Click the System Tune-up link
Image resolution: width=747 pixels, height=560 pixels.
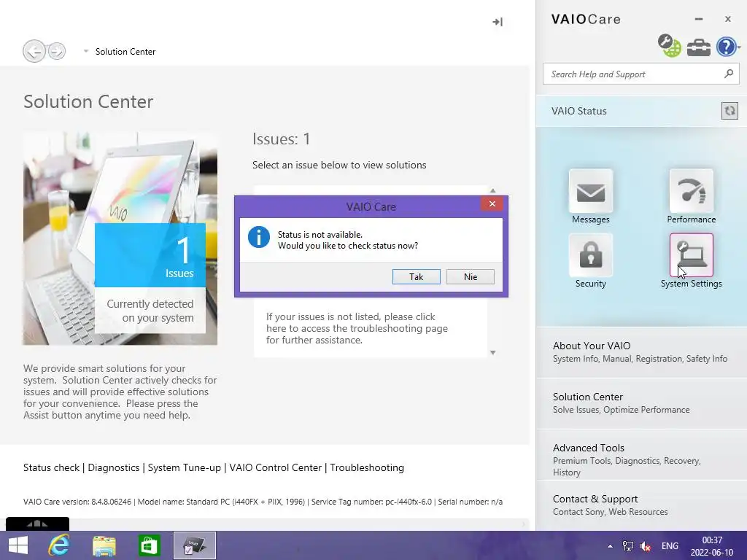click(185, 467)
